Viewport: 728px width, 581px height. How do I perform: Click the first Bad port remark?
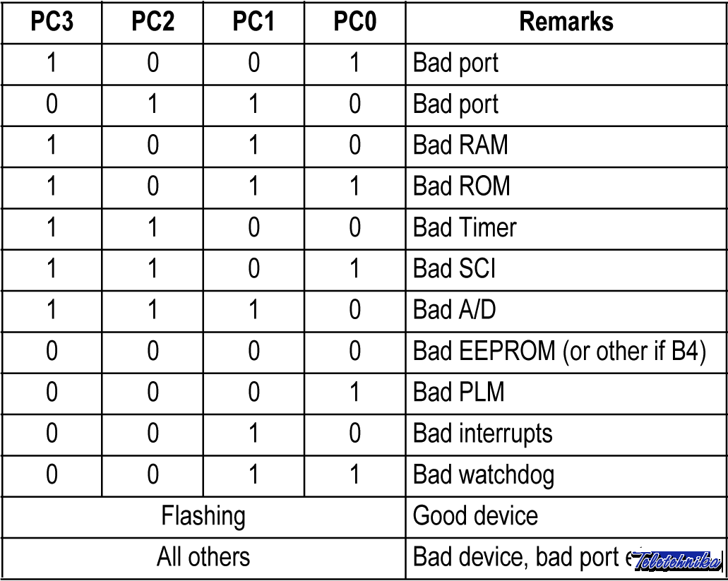point(455,63)
